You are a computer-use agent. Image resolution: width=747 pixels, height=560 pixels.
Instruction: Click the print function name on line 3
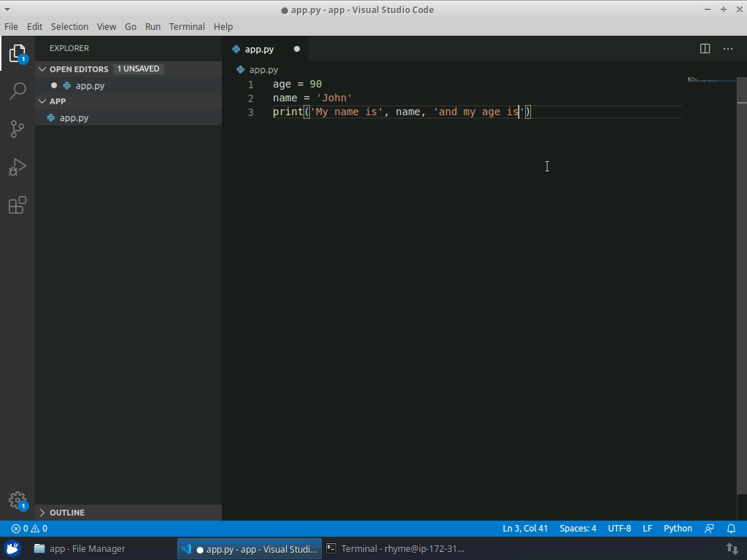point(287,112)
